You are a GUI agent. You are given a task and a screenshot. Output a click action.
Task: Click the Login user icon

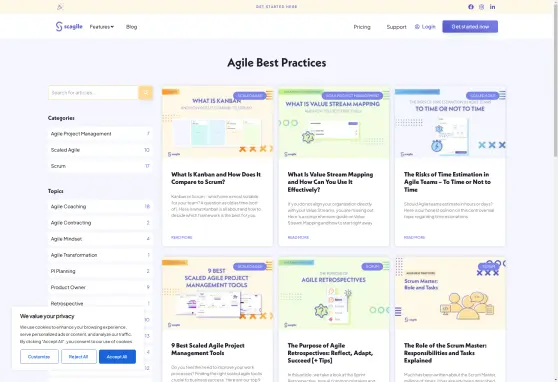tap(417, 27)
